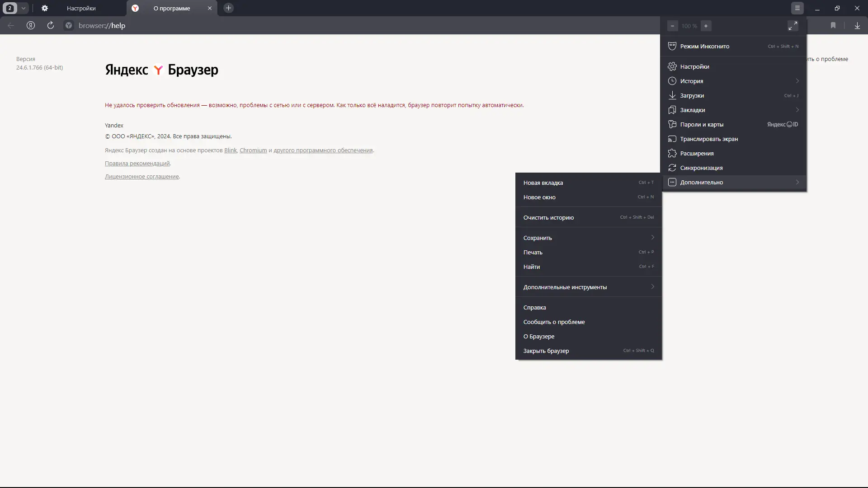Open downloads via toolbar arrow icon
This screenshot has width=868, height=488.
(857, 26)
